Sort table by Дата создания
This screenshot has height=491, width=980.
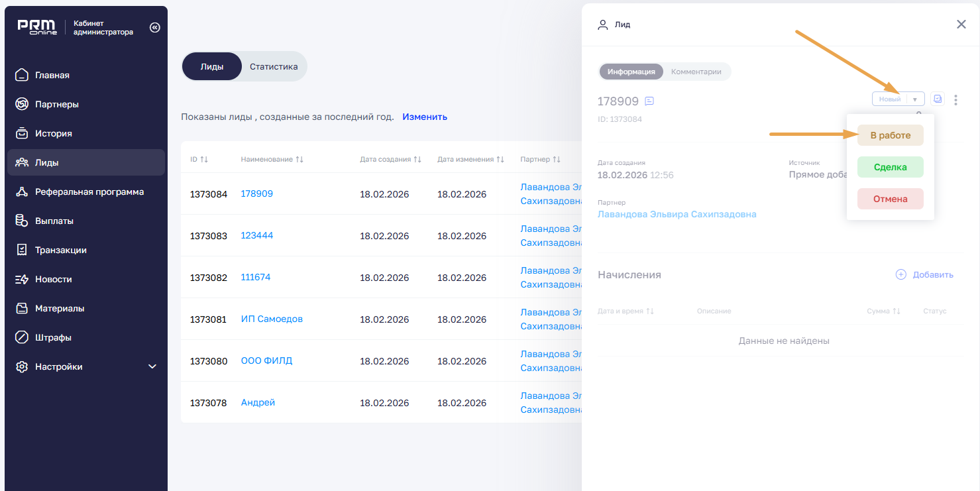(x=390, y=160)
